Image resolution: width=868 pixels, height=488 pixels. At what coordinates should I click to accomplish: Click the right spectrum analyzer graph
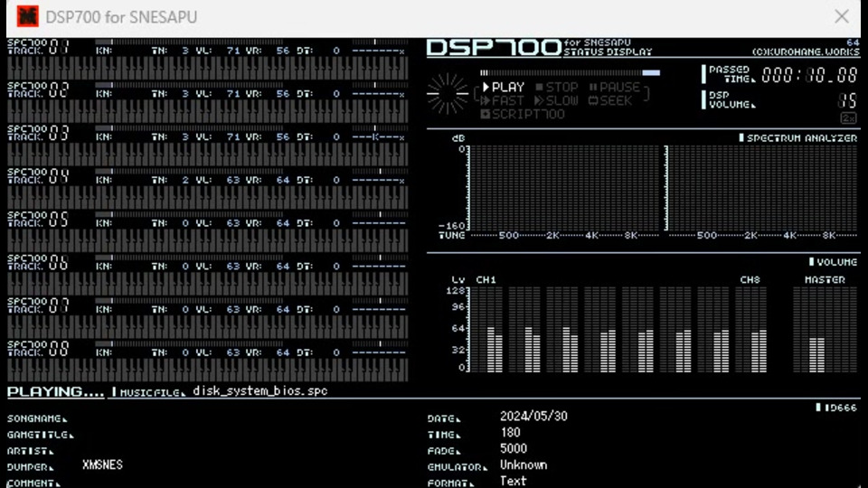point(762,188)
